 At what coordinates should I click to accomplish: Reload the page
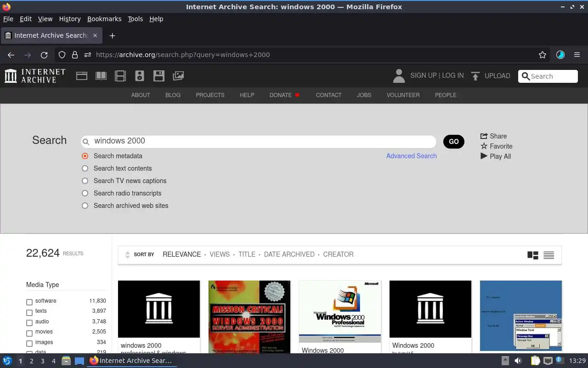click(44, 55)
